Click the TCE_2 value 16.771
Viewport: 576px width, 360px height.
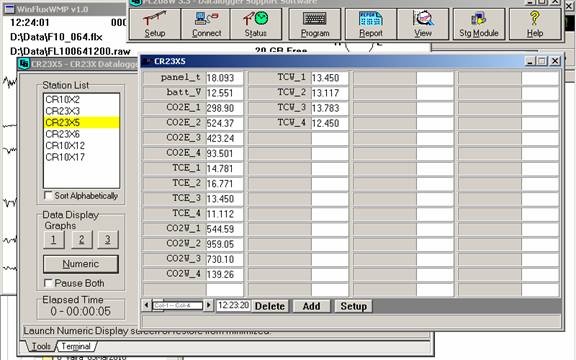224,184
